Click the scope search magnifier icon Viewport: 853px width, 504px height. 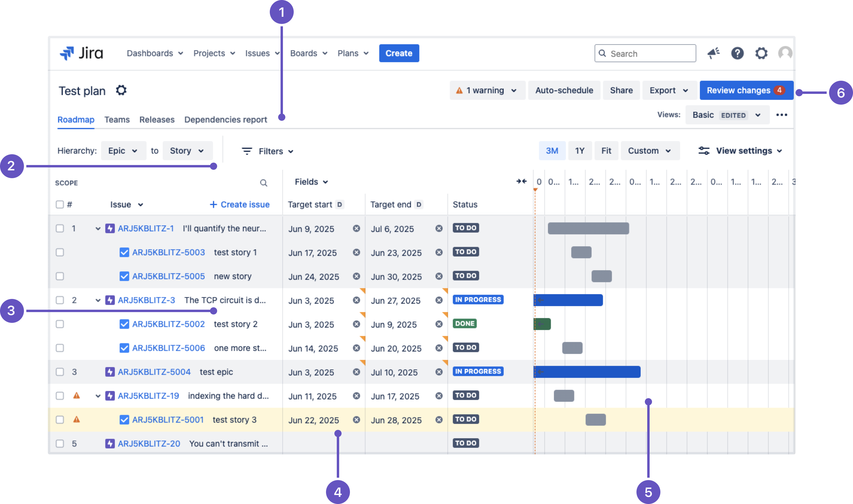(264, 183)
